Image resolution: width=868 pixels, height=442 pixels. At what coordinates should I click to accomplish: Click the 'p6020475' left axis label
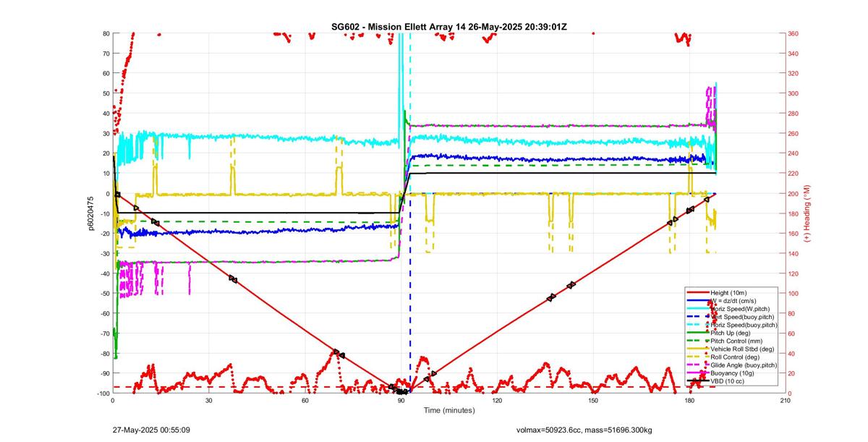pyautogui.click(x=93, y=213)
